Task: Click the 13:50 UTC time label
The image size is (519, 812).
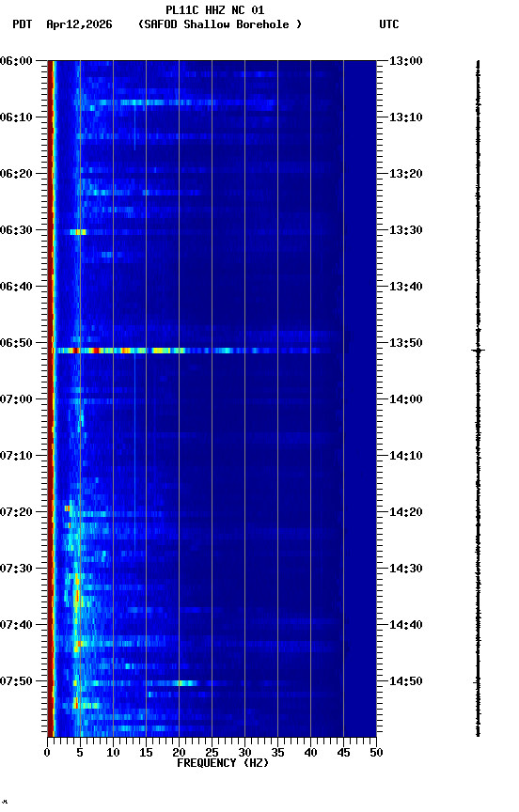Action: 406,343
